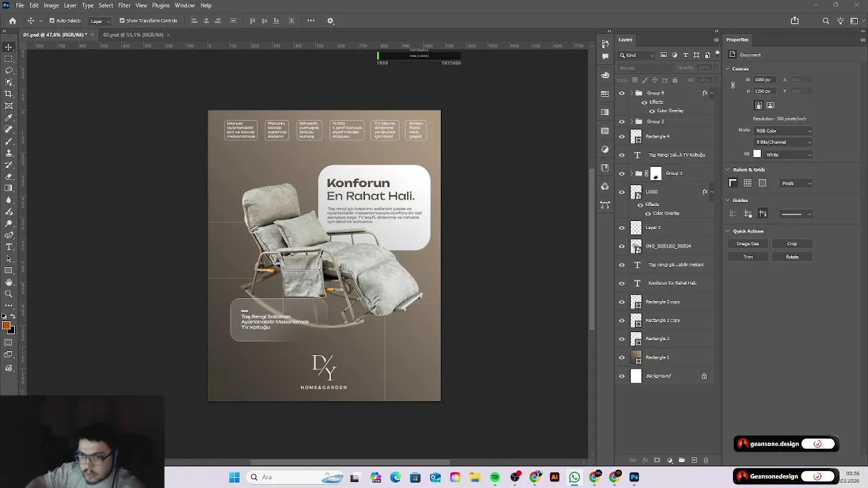Open the canvas Fill White dropdown
868x488 pixels.
(788, 155)
